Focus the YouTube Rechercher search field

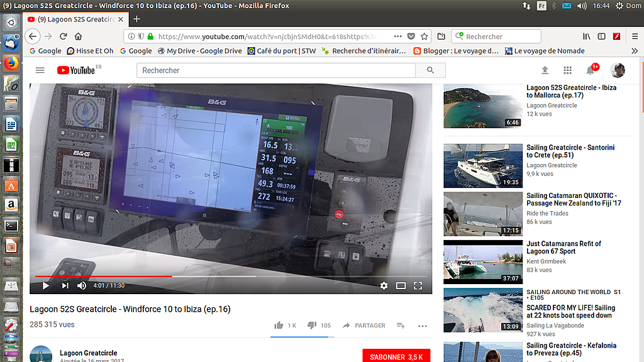point(276,70)
